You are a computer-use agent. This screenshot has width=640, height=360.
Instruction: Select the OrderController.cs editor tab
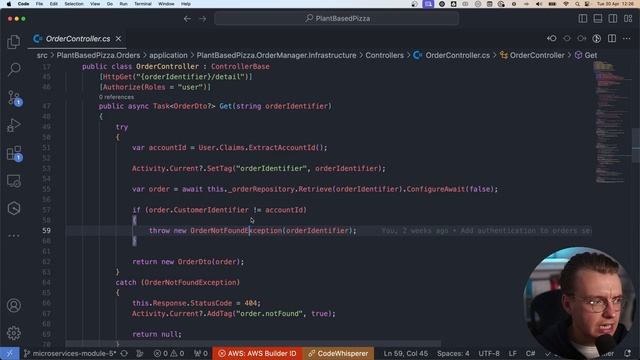(x=78, y=39)
